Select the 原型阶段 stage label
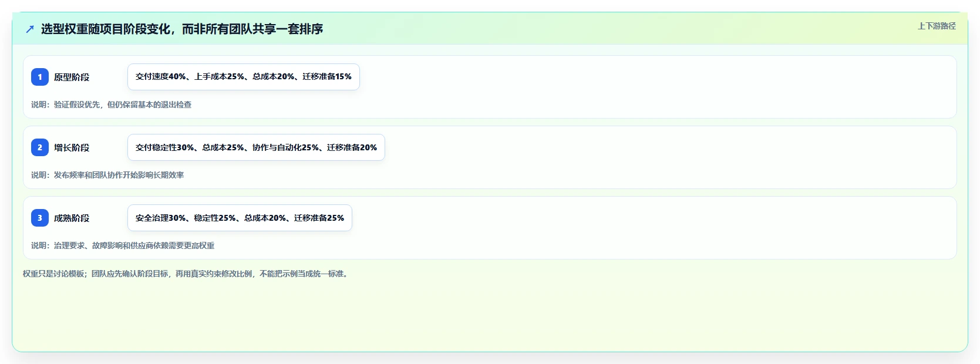Image resolution: width=980 pixels, height=364 pixels. coord(72,77)
